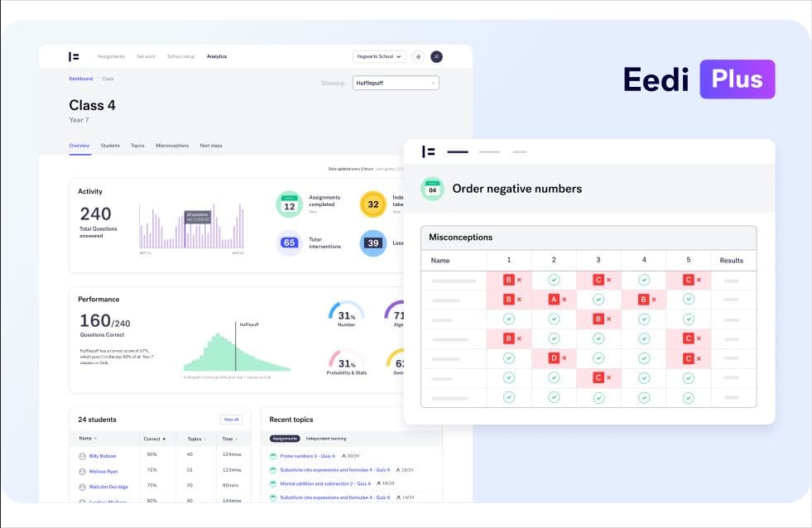
Task: Click the quiz icon next to Prime numbers 1
Action: [272, 456]
